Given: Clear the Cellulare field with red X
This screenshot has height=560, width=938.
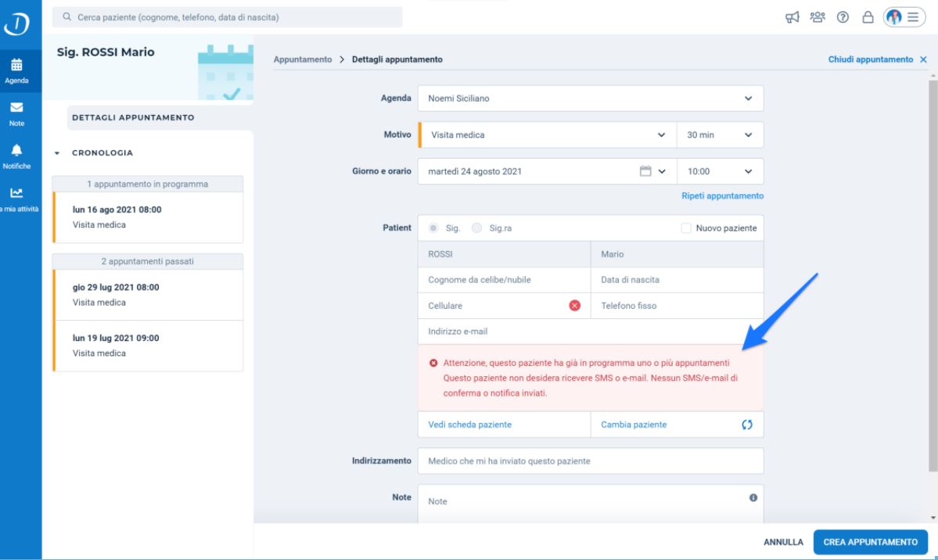Looking at the screenshot, I should 574,306.
